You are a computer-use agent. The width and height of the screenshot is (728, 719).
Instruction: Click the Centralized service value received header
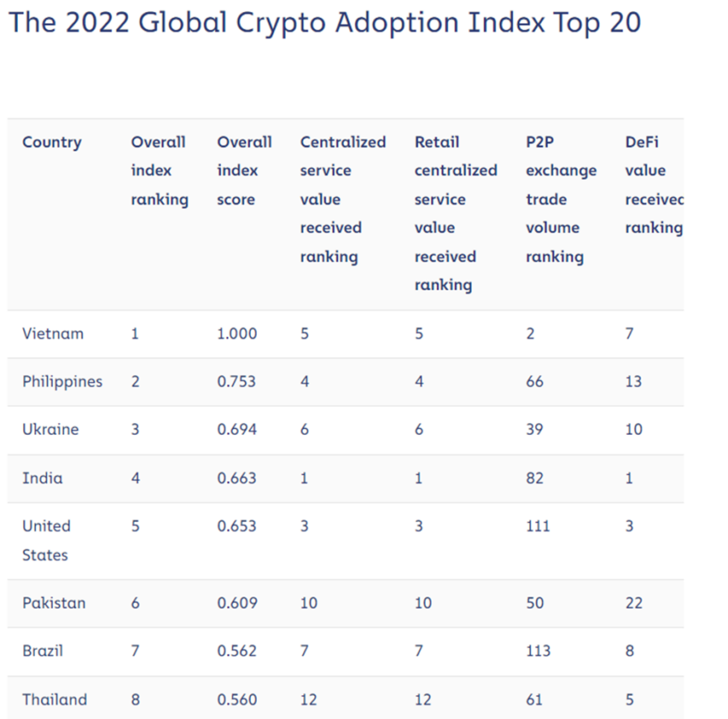pos(343,199)
